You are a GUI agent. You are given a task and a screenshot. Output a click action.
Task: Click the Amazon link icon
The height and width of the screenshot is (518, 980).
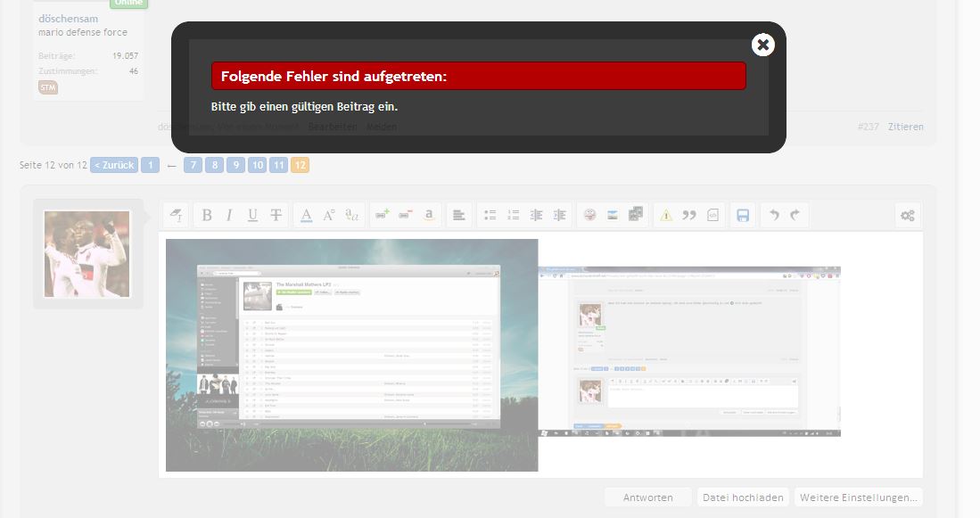point(429,215)
